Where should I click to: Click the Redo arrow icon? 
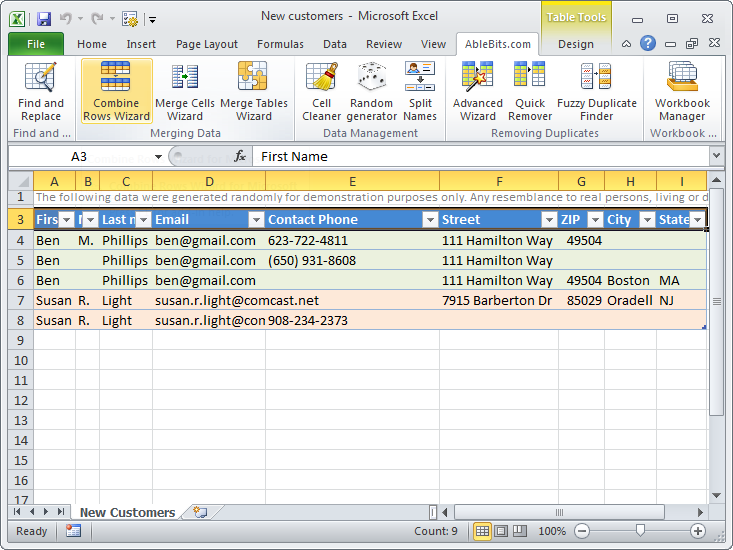97,19
